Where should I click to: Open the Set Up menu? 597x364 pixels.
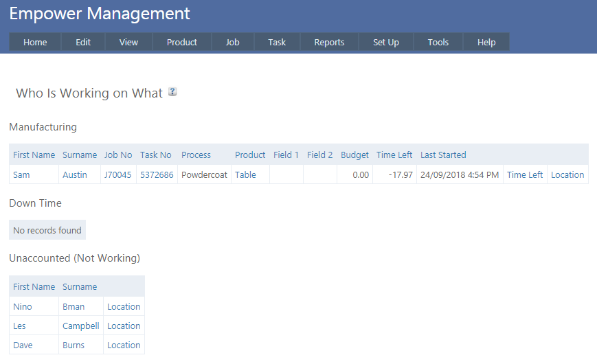(386, 42)
